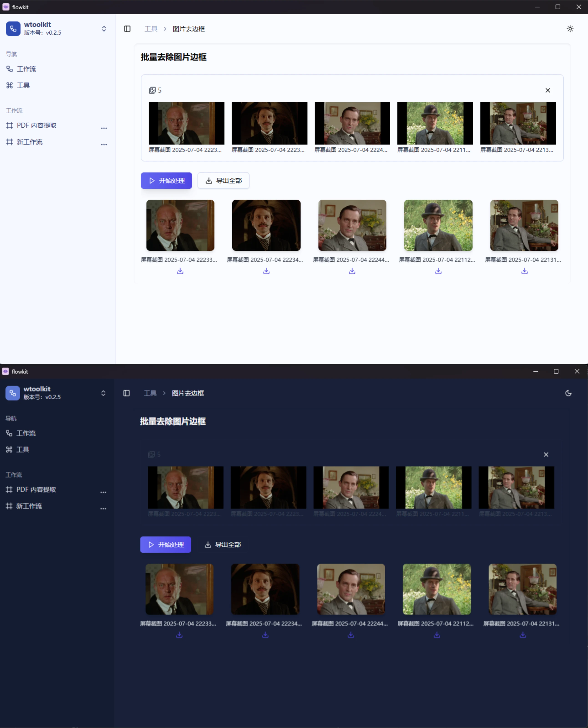Click 导出全部 button in dark window

[x=223, y=544]
